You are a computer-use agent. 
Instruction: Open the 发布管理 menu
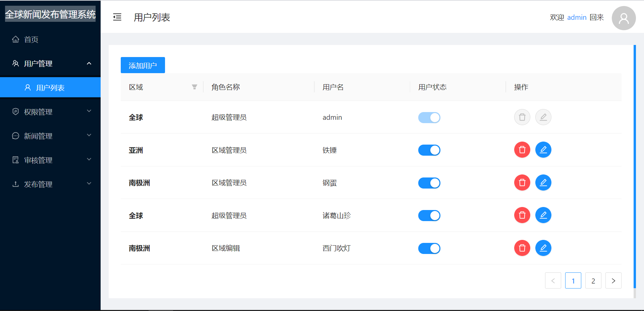point(50,184)
